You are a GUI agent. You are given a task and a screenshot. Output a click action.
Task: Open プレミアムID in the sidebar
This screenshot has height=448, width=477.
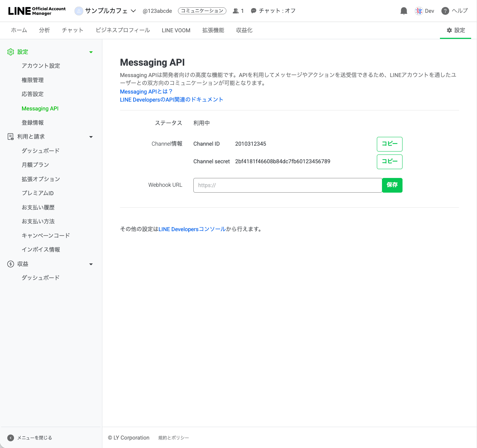37,193
